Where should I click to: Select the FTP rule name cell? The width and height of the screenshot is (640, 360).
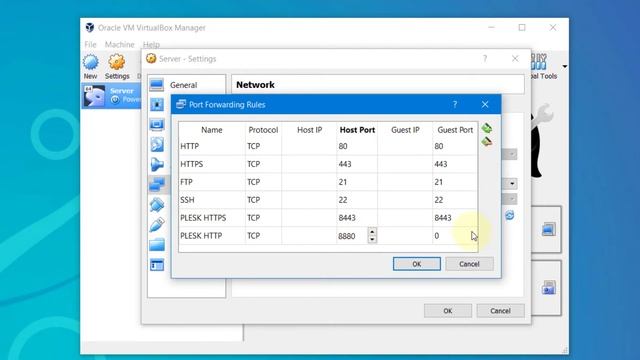tap(212, 182)
